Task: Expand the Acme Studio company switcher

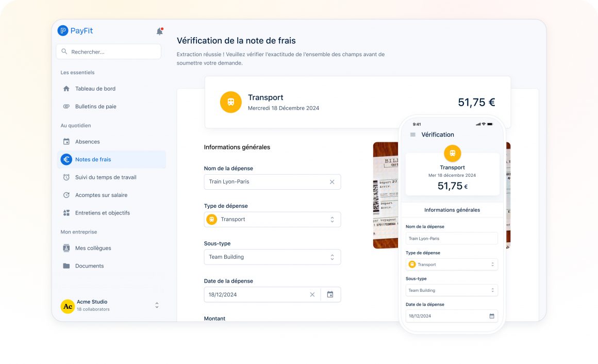Action: click(x=157, y=305)
